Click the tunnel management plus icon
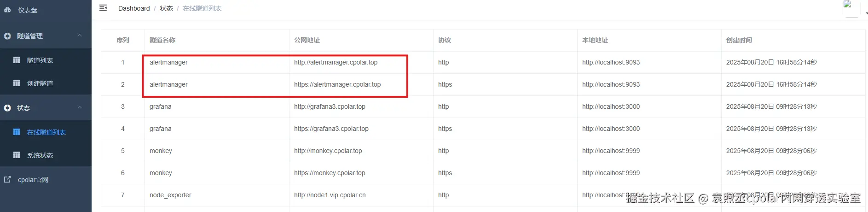Viewport: 868px width, 212px height. (7, 36)
